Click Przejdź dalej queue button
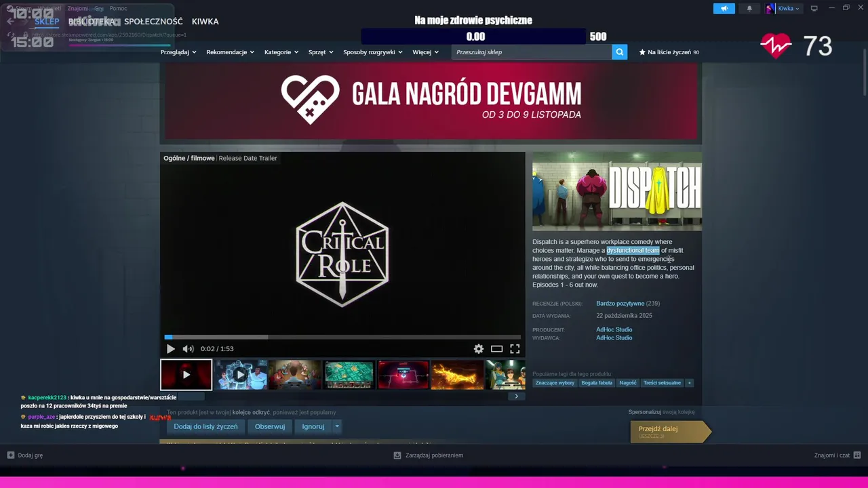Screen dimensions: 868x488 [x=670, y=432]
